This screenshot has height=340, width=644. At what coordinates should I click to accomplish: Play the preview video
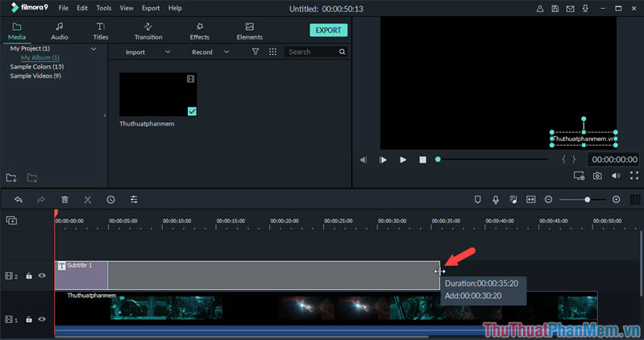coord(403,160)
